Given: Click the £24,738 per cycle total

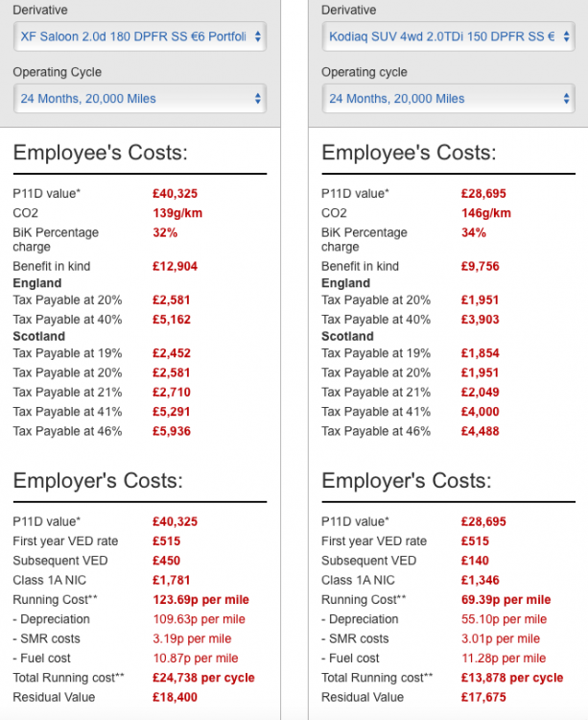Looking at the screenshot, I should coord(203,678).
